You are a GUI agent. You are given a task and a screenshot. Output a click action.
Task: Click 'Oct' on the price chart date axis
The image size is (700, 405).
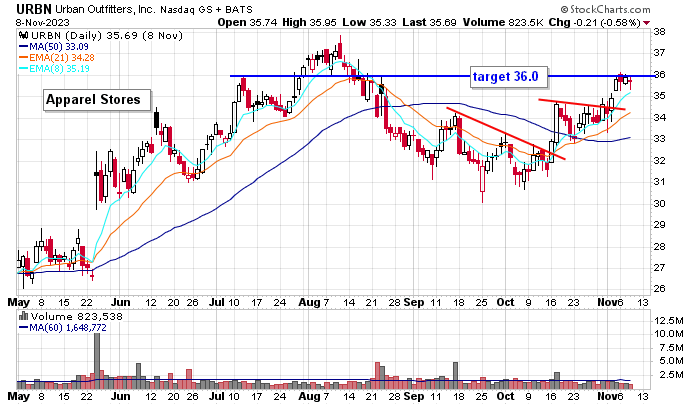click(x=505, y=302)
